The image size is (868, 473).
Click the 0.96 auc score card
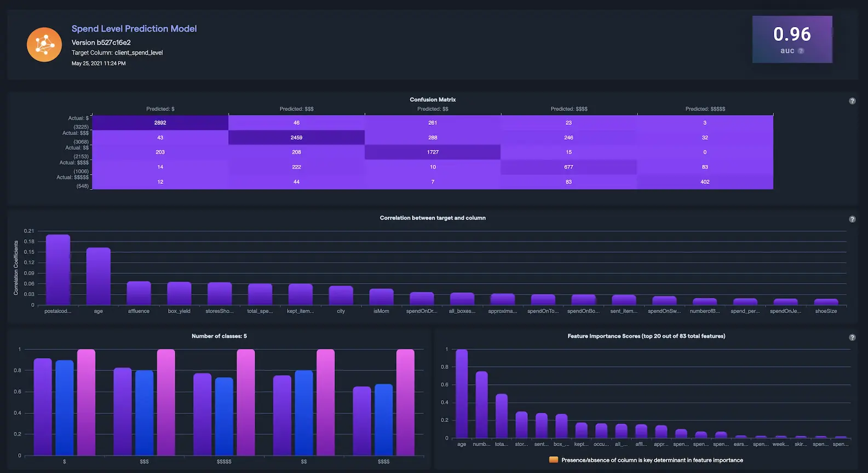pos(792,39)
